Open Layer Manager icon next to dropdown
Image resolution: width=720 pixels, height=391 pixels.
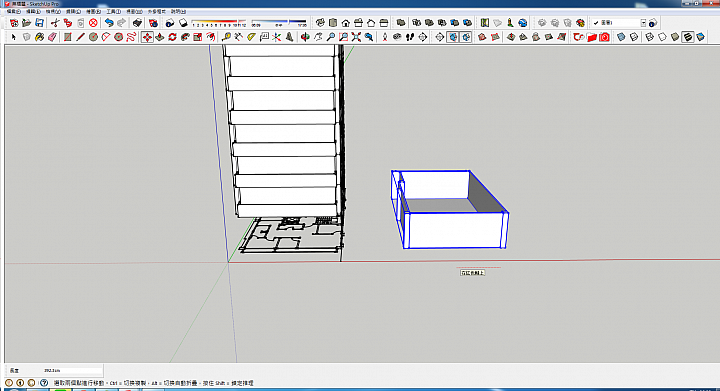653,22
